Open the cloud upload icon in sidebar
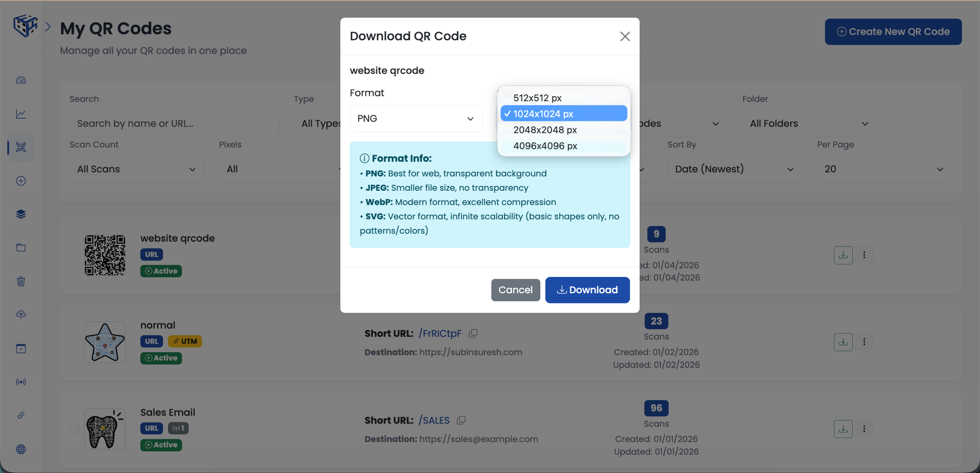This screenshot has height=473, width=980. (21, 314)
